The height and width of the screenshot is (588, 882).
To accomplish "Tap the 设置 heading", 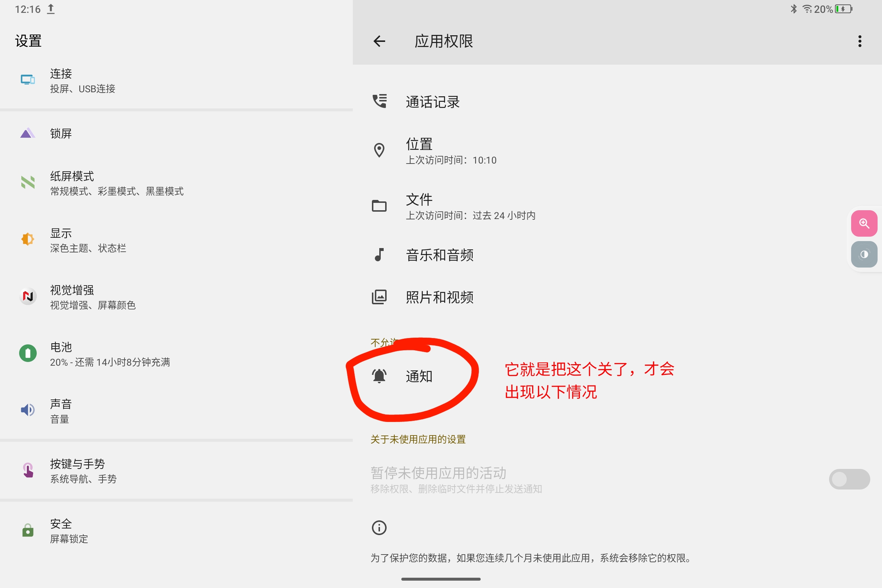I will coord(28,41).
